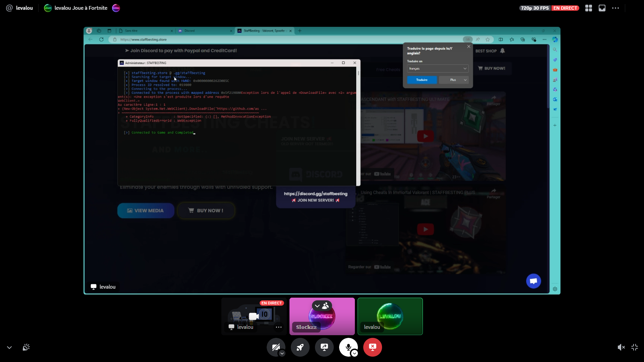
Task: Open collections in browser toolbar
Action: (523, 40)
